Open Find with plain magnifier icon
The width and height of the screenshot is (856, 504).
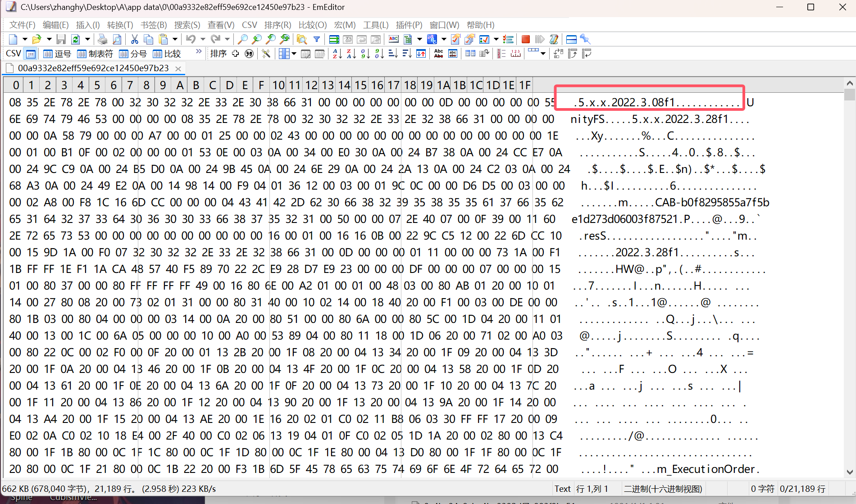coord(242,39)
